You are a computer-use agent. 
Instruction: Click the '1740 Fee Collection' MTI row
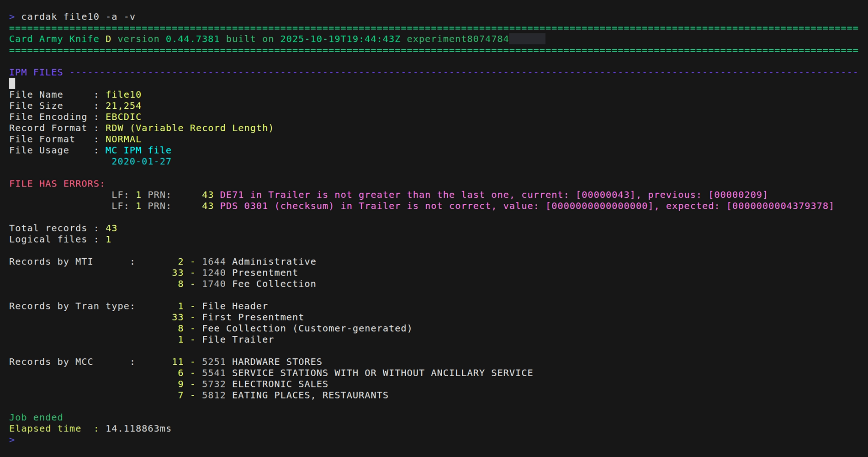[x=259, y=284]
